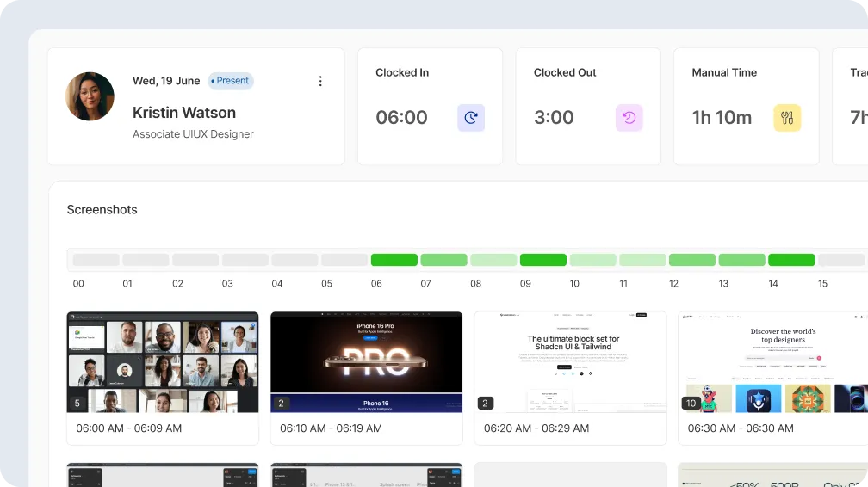Open the video call screenshot thumbnail
868x487 pixels.
163,361
